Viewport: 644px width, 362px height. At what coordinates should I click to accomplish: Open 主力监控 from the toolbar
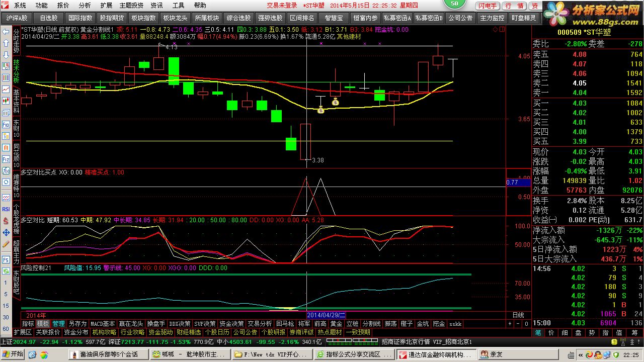[x=492, y=18]
